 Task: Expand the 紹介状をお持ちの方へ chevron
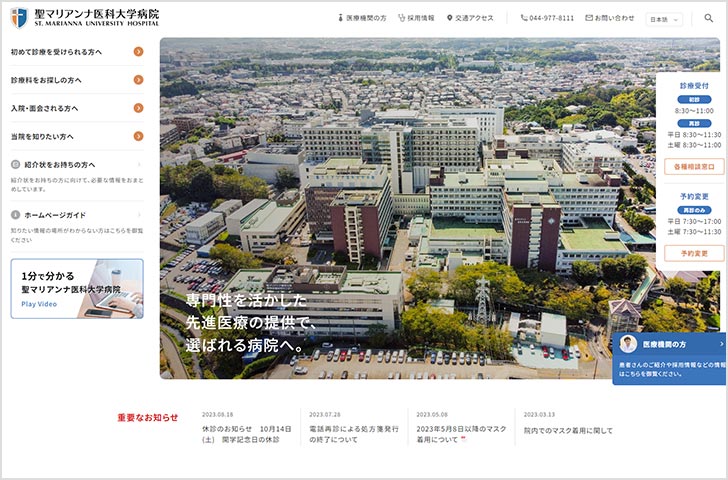(x=138, y=165)
